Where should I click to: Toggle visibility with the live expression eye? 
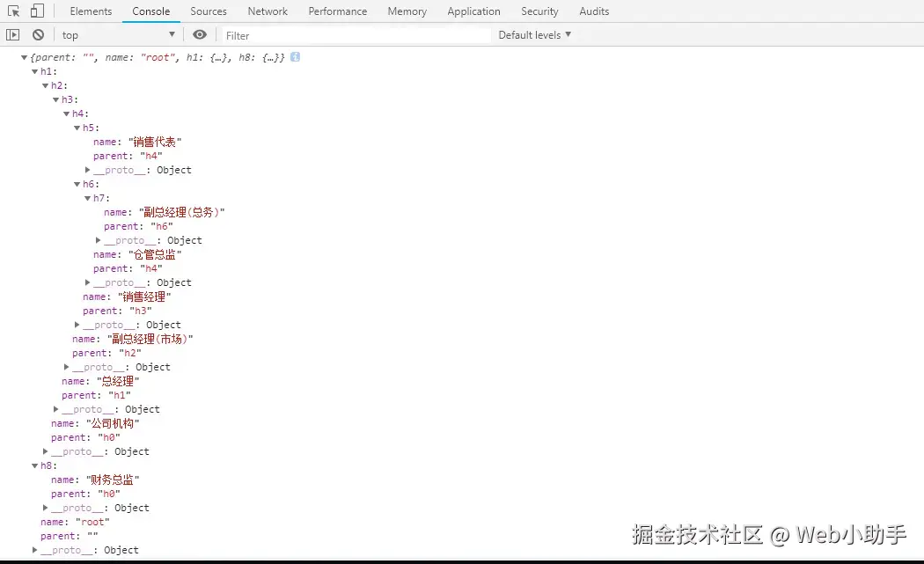[x=199, y=34]
